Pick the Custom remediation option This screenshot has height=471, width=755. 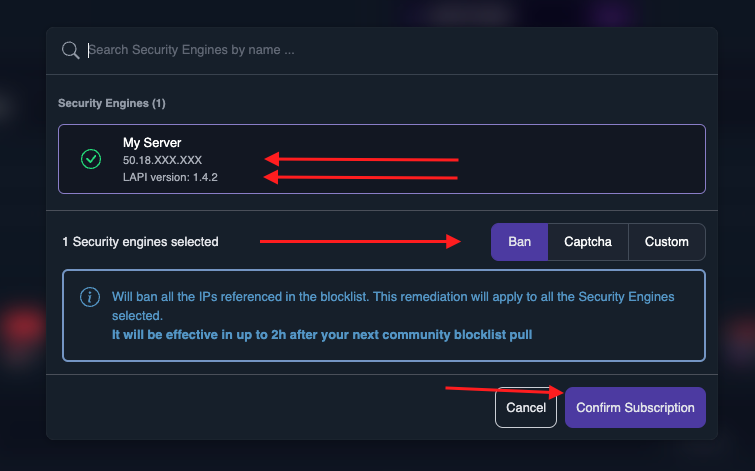point(666,242)
